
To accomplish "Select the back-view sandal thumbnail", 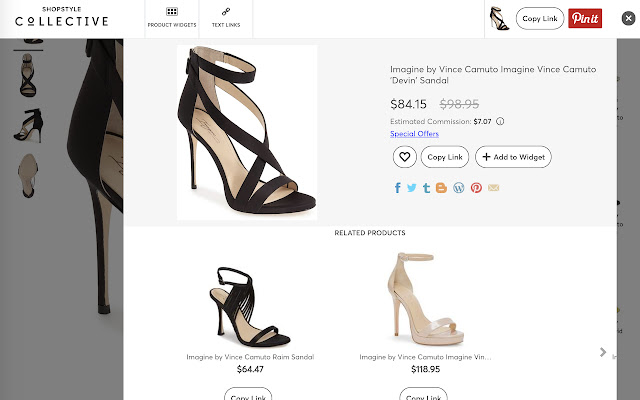I will coord(28,75).
